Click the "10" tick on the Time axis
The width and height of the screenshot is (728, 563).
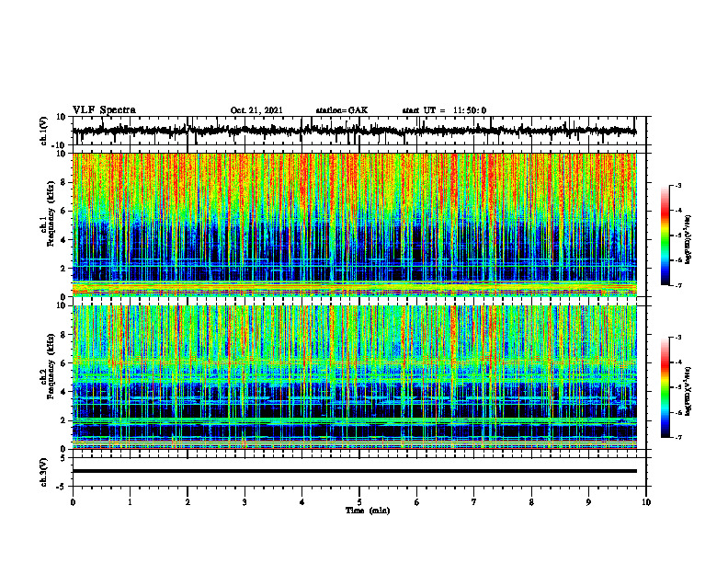[646, 502]
